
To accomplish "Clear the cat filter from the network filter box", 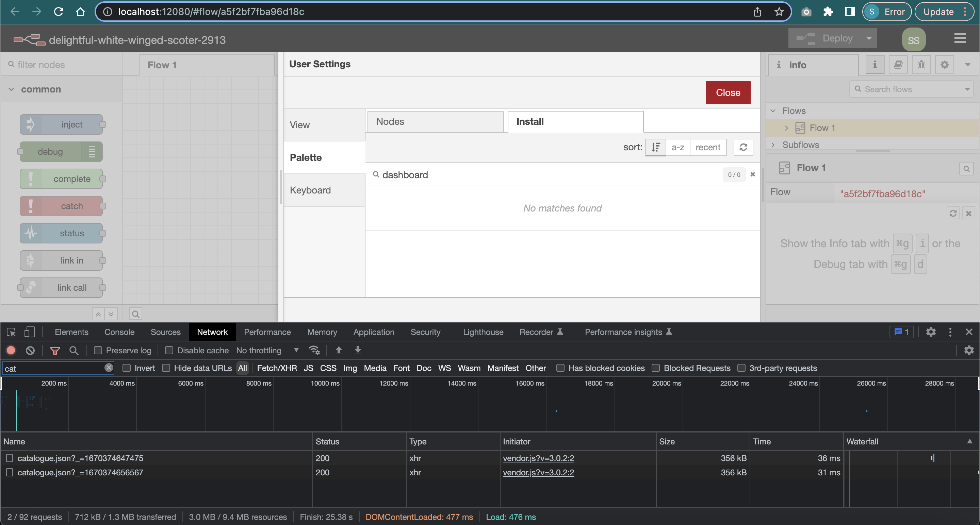I will [x=109, y=368].
